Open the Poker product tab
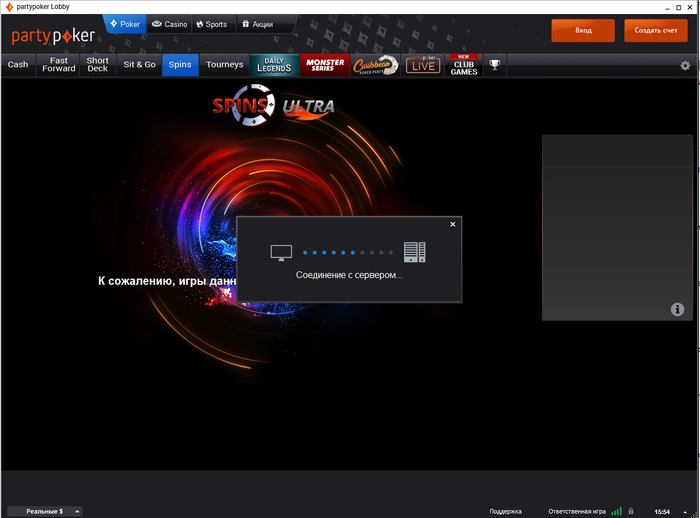The image size is (700, 518). [x=125, y=24]
